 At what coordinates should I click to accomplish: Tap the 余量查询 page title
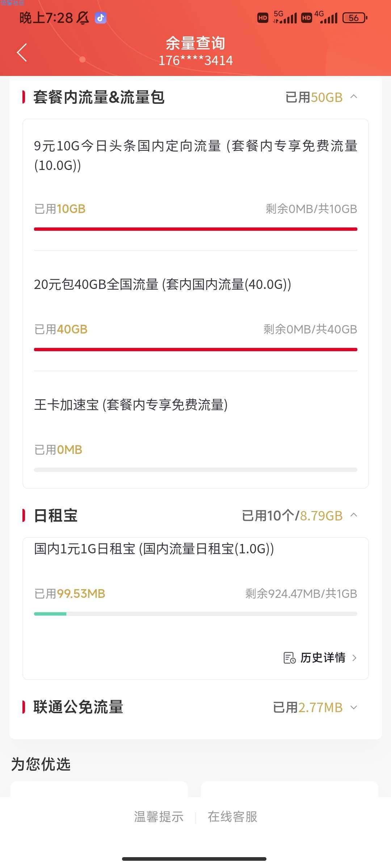coord(195,43)
